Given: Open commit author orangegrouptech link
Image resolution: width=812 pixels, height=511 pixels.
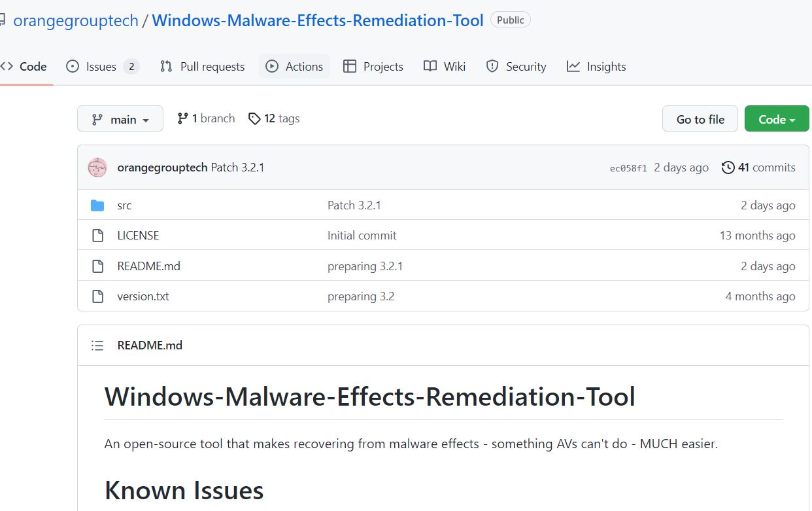Looking at the screenshot, I should [x=162, y=167].
